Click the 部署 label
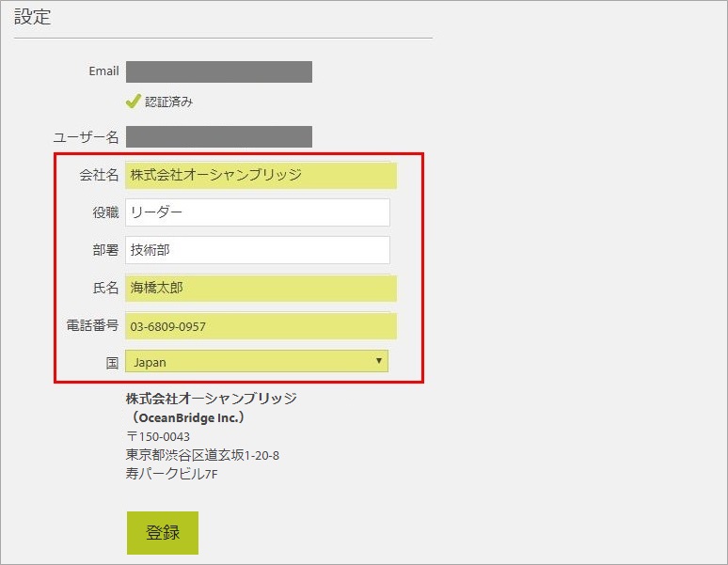 point(106,250)
